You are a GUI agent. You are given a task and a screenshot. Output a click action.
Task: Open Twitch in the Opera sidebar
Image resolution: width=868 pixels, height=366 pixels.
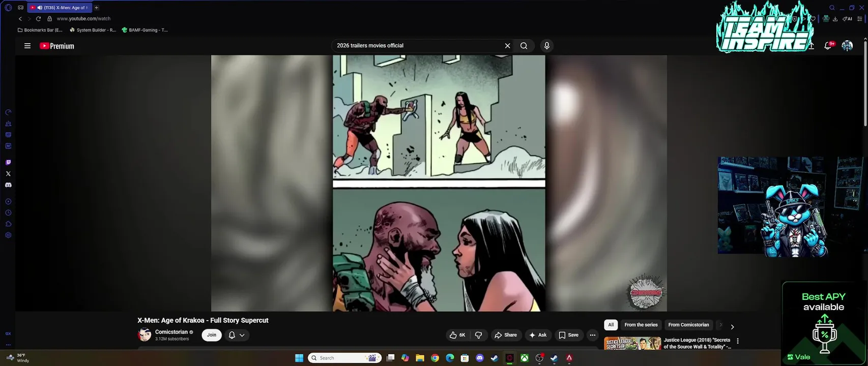[8, 163]
